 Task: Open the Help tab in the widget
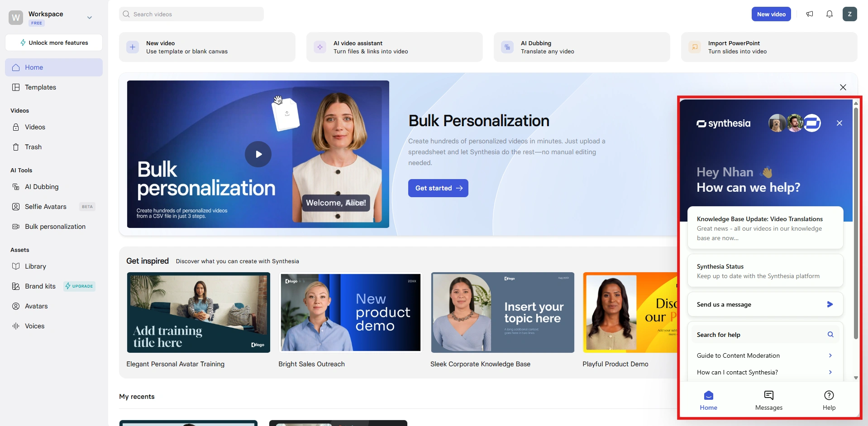(x=829, y=400)
